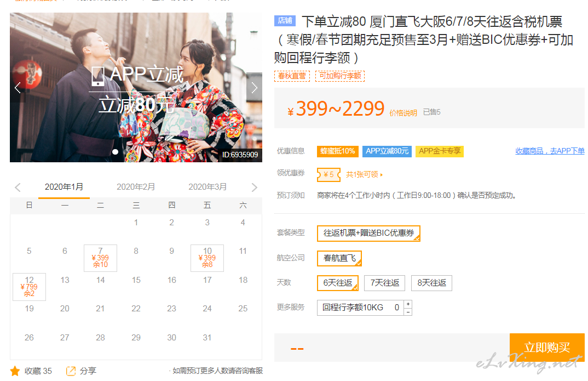
Task: Click date 24 in calendar
Action: [207, 309]
